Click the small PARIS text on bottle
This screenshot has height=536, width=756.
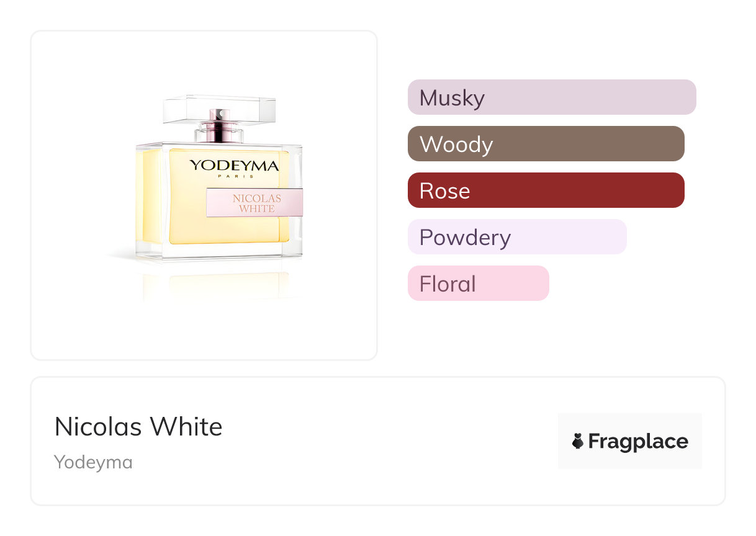click(234, 176)
